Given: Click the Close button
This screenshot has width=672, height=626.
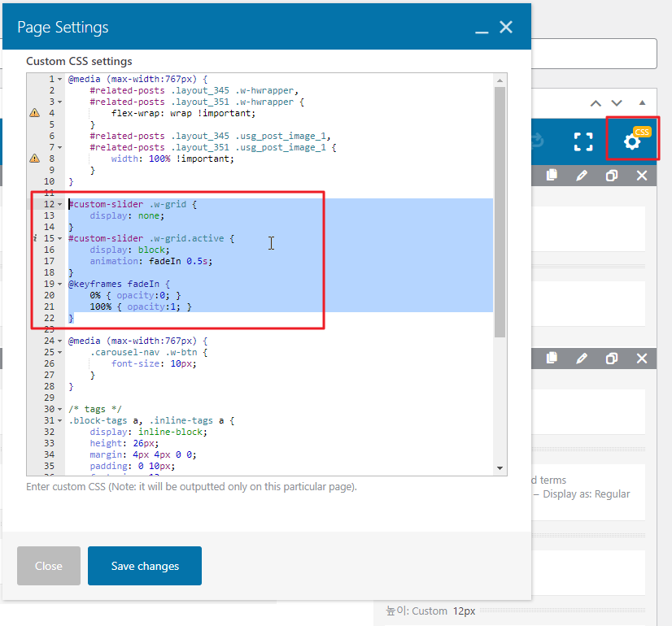Looking at the screenshot, I should 49,566.
